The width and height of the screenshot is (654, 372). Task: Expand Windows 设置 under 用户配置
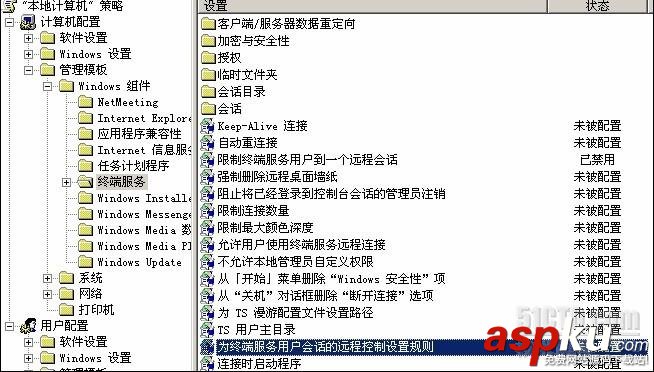click(x=28, y=358)
